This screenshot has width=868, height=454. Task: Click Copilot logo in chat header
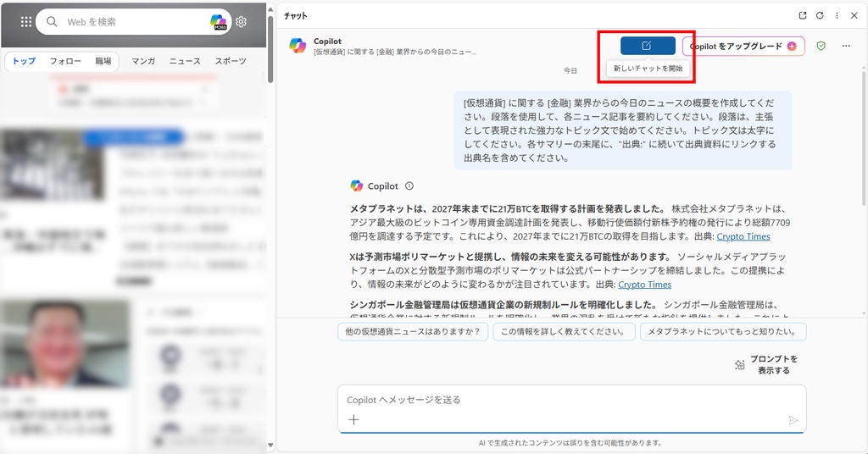[298, 46]
